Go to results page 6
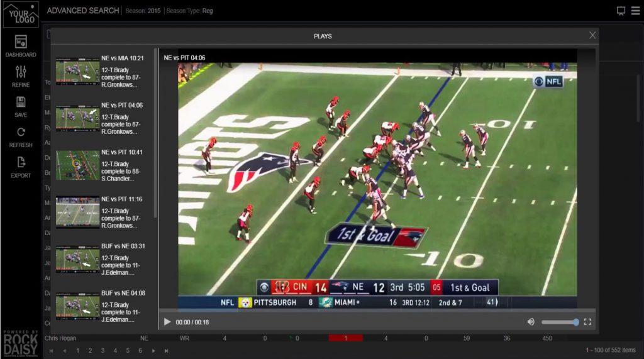 140,350
